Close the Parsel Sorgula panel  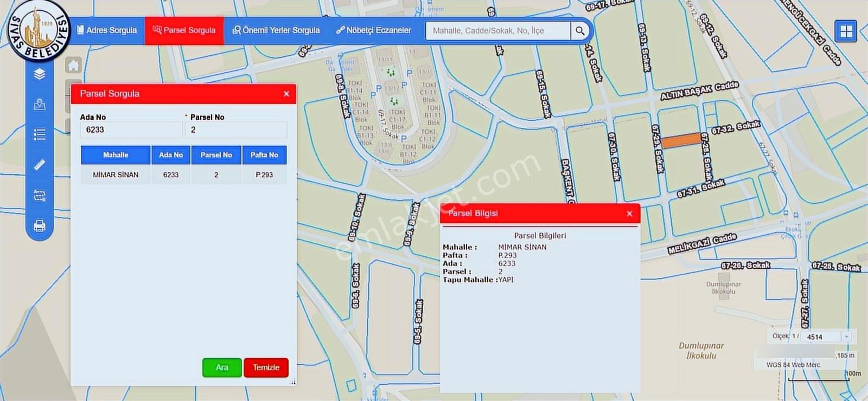tap(286, 94)
